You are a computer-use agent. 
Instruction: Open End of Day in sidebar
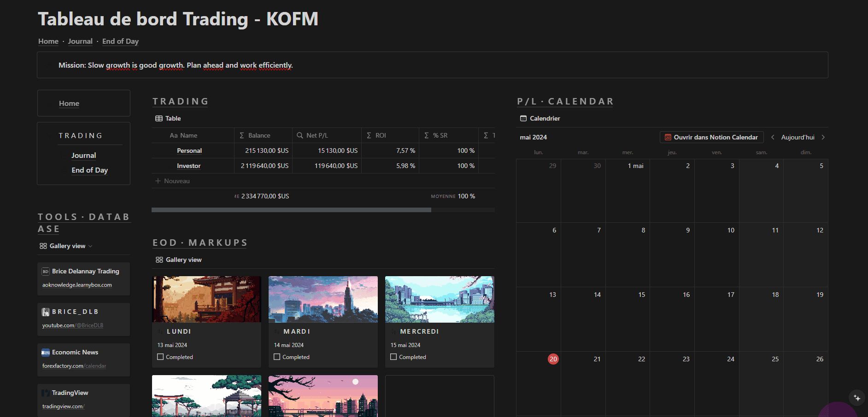(89, 170)
